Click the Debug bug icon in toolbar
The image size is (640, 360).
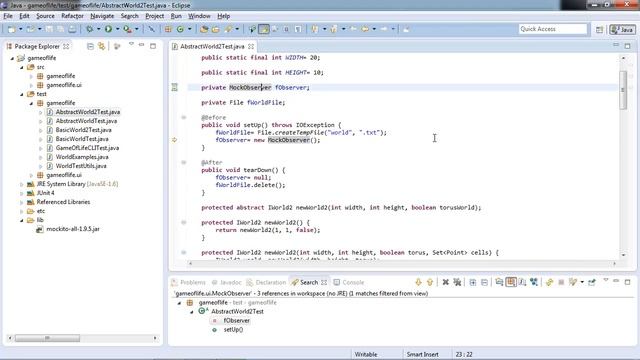[89, 29]
